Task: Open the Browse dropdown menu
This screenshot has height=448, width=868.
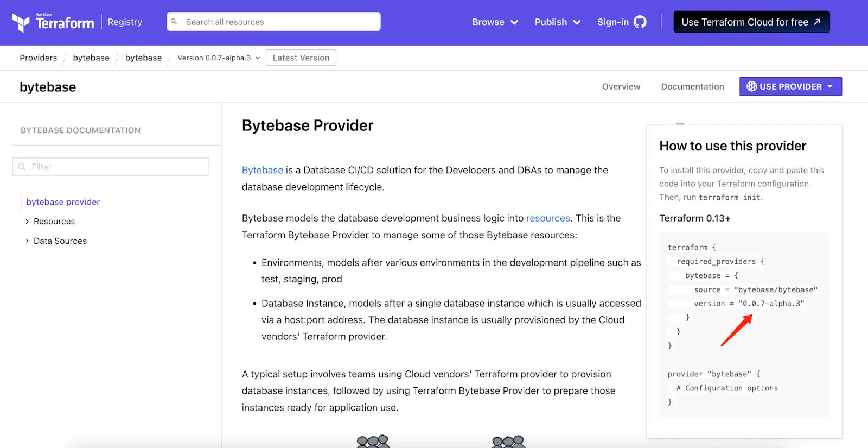Action: coord(495,22)
